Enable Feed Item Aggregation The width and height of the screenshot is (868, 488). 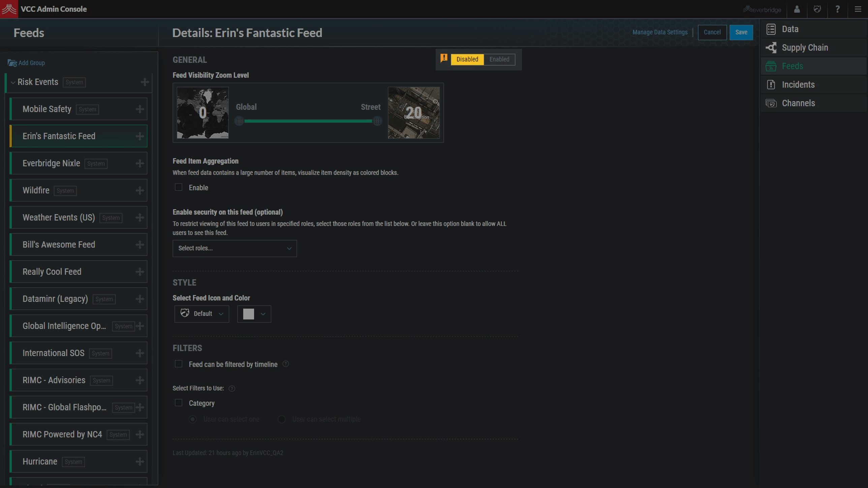click(178, 187)
